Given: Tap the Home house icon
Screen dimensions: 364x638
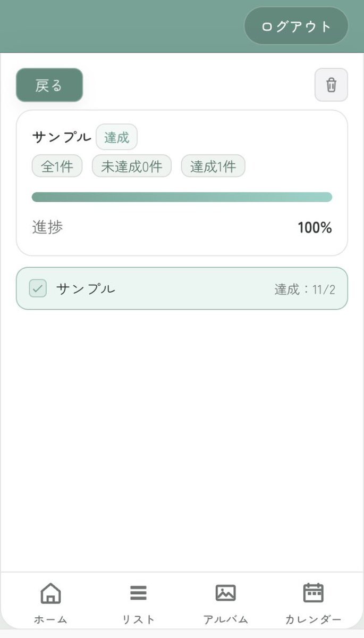Looking at the screenshot, I should pyautogui.click(x=50, y=593).
